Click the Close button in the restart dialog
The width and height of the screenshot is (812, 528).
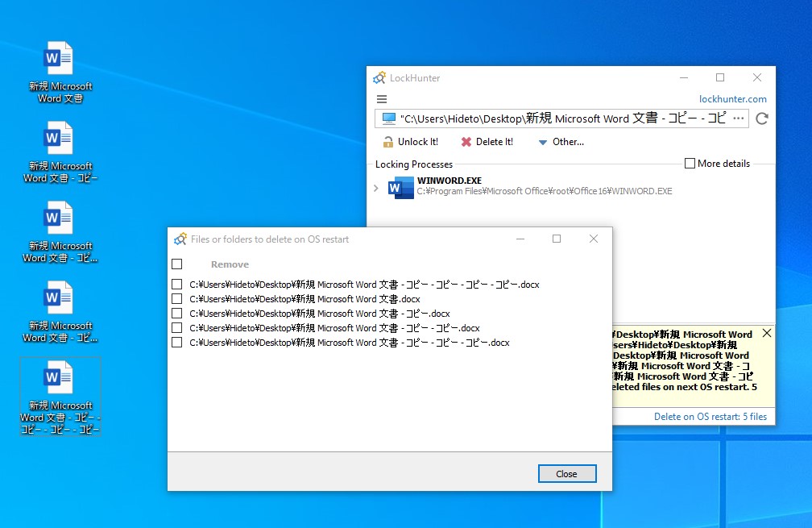(x=567, y=473)
